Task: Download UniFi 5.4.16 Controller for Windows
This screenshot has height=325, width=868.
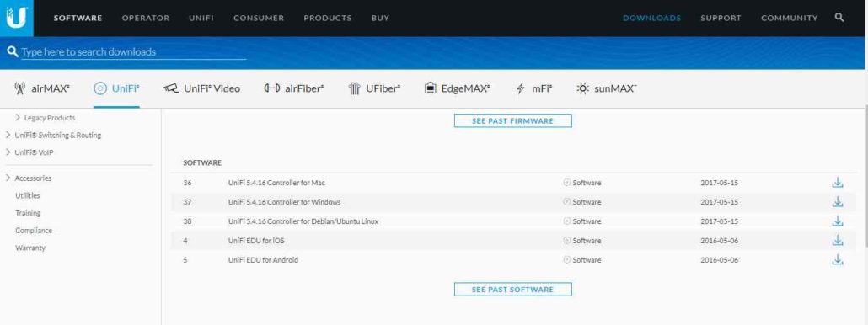Action: tap(838, 202)
